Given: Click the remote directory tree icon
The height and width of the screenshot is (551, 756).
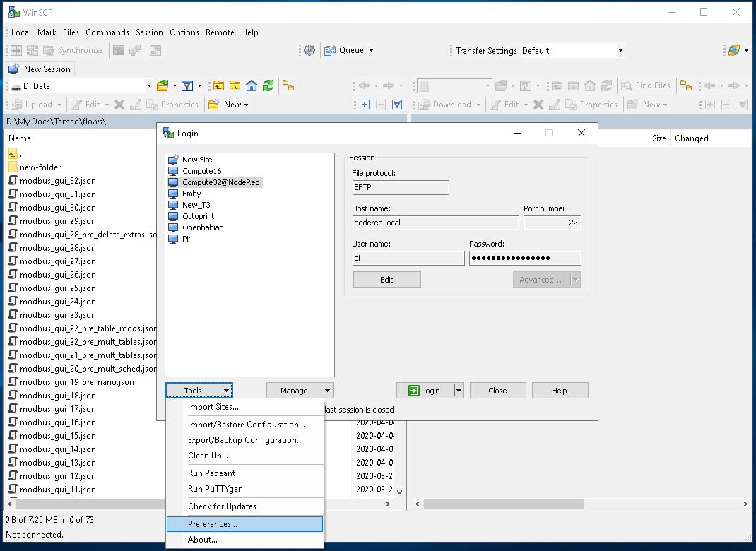Looking at the screenshot, I should pos(686,85).
